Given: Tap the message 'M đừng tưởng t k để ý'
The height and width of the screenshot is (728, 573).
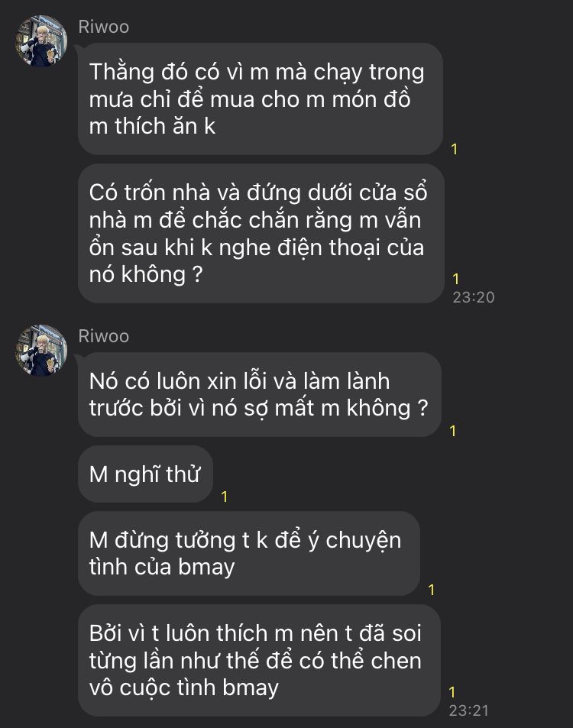Looking at the screenshot, I should [249, 553].
